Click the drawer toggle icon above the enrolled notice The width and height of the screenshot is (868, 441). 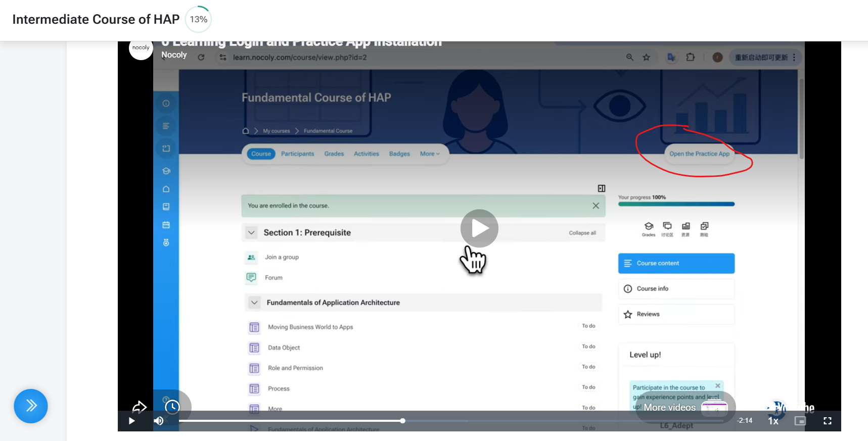pos(602,188)
